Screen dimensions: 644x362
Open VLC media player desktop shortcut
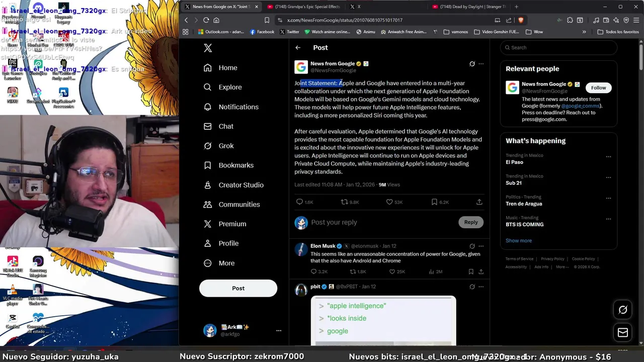[x=13, y=294]
